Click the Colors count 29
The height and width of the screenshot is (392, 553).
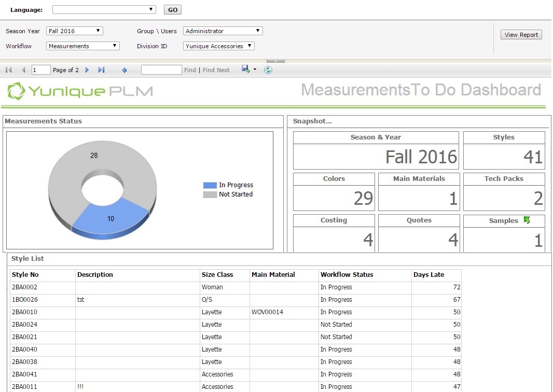[x=363, y=198]
